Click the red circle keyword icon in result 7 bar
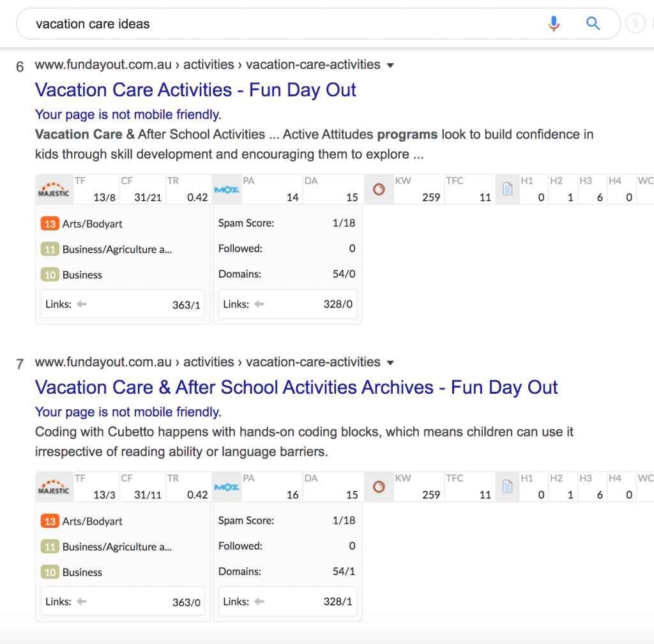This screenshot has width=654, height=644. coord(379,487)
